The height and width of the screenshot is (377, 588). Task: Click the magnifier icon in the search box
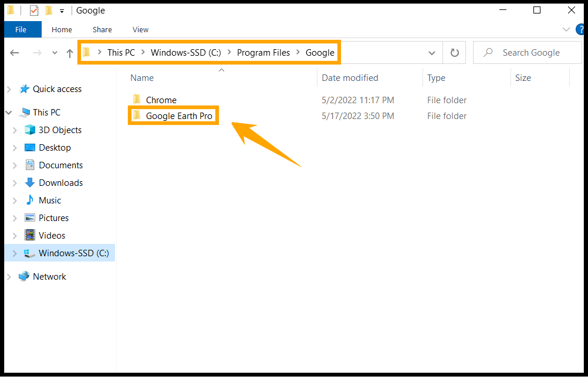pyautogui.click(x=488, y=53)
